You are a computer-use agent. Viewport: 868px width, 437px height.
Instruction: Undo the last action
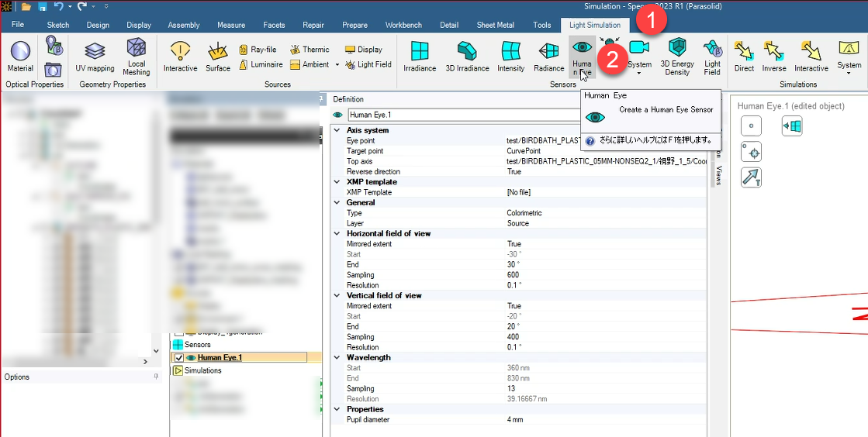[x=59, y=7]
